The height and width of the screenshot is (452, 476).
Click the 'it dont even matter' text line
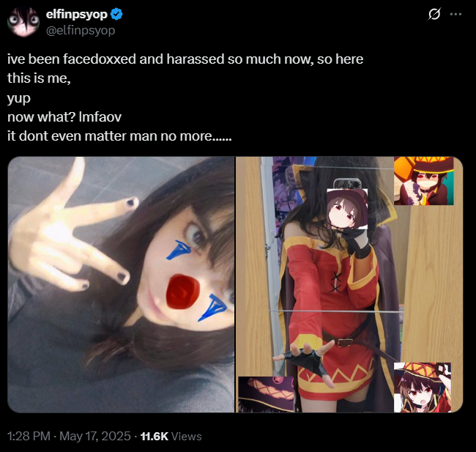pyautogui.click(x=119, y=136)
